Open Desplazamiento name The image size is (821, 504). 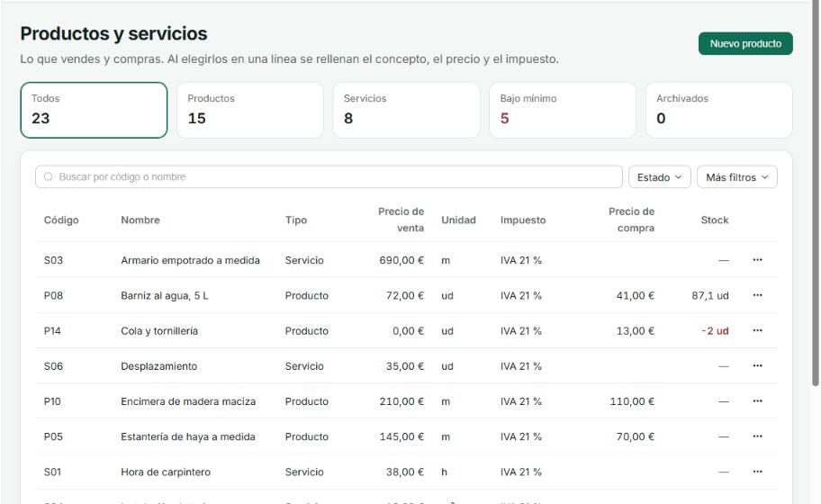pyautogui.click(x=158, y=365)
